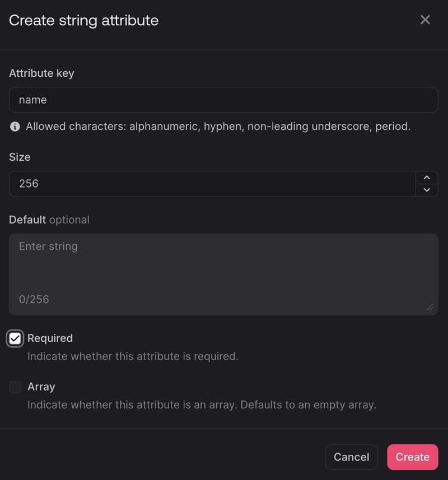
Task: Decrease Size with the down arrow
Action: click(x=427, y=190)
